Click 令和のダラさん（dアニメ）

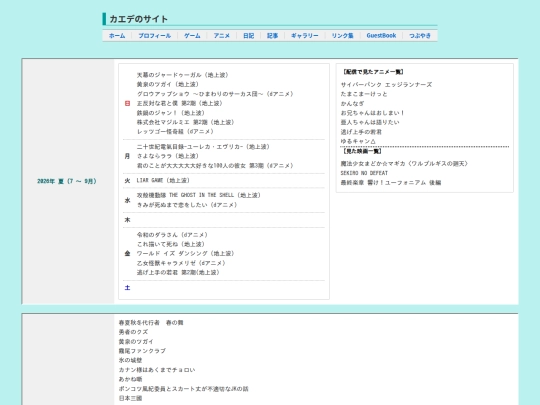172,235
